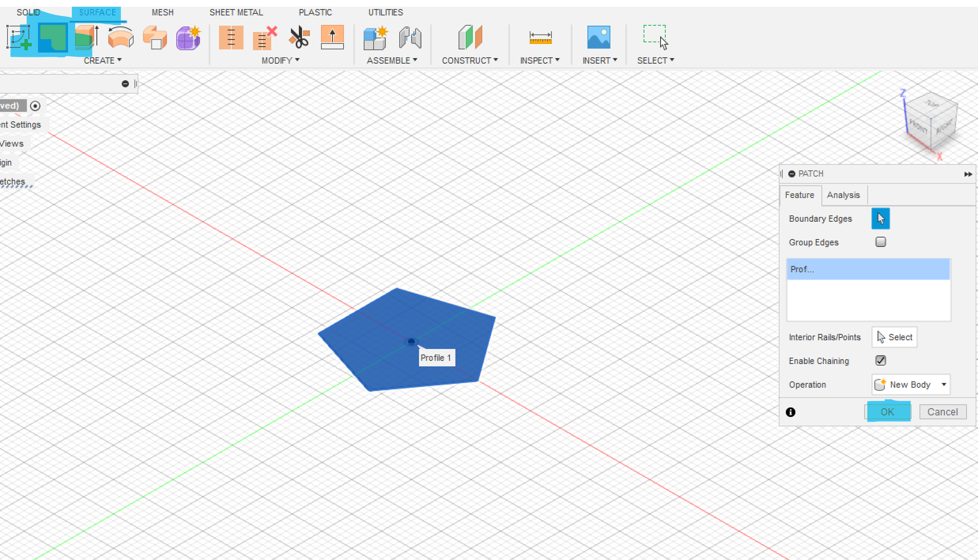The width and height of the screenshot is (978, 560).
Task: Switch to the Analysis tab
Action: 843,195
